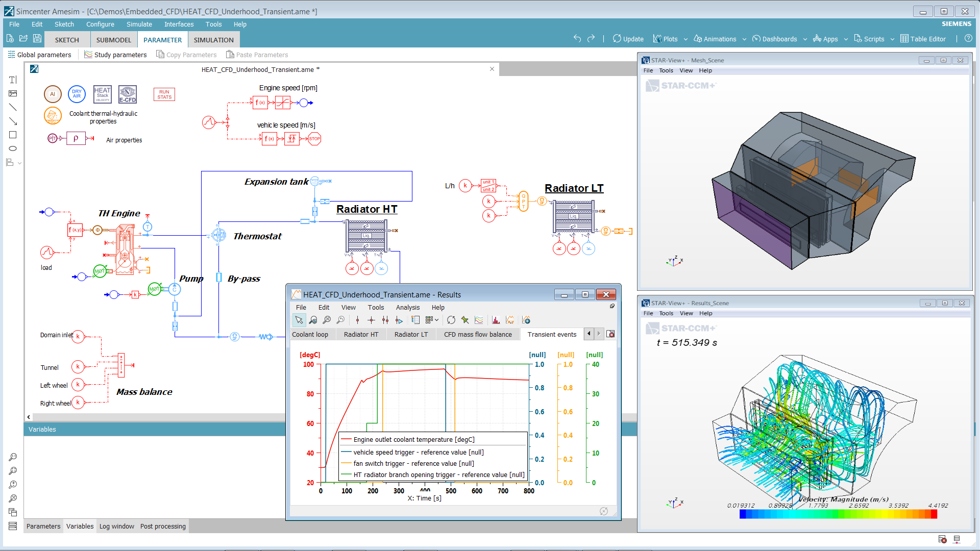Pick the Insert Image tool in the sidebar
The width and height of the screenshot is (980, 551).
12,93
